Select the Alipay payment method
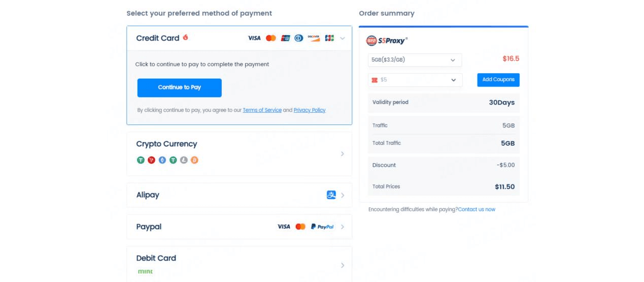 point(239,195)
